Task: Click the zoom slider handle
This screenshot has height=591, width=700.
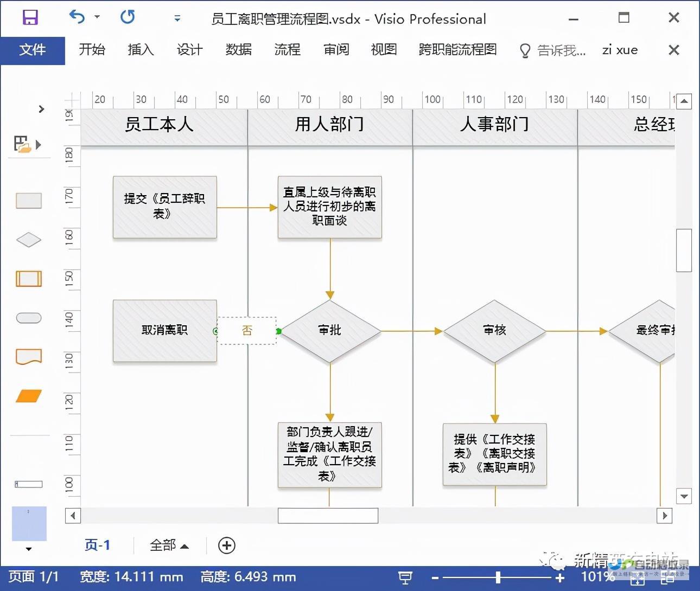Action: click(x=498, y=578)
